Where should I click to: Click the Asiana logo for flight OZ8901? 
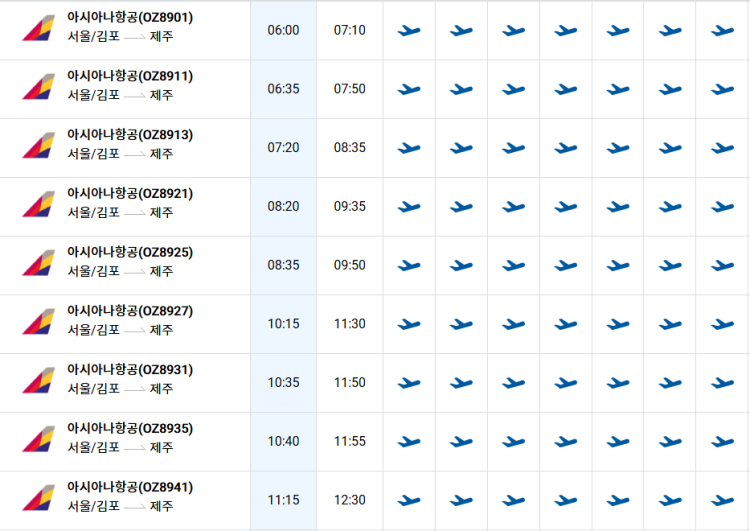click(39, 28)
